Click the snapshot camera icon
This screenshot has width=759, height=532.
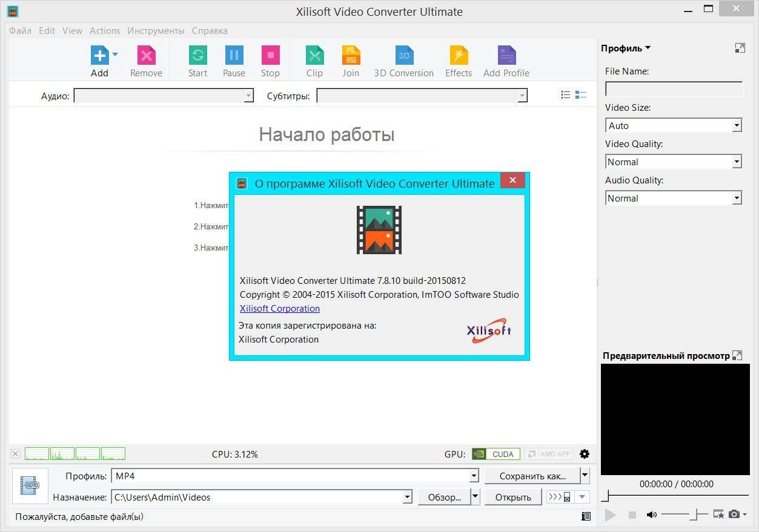734,514
